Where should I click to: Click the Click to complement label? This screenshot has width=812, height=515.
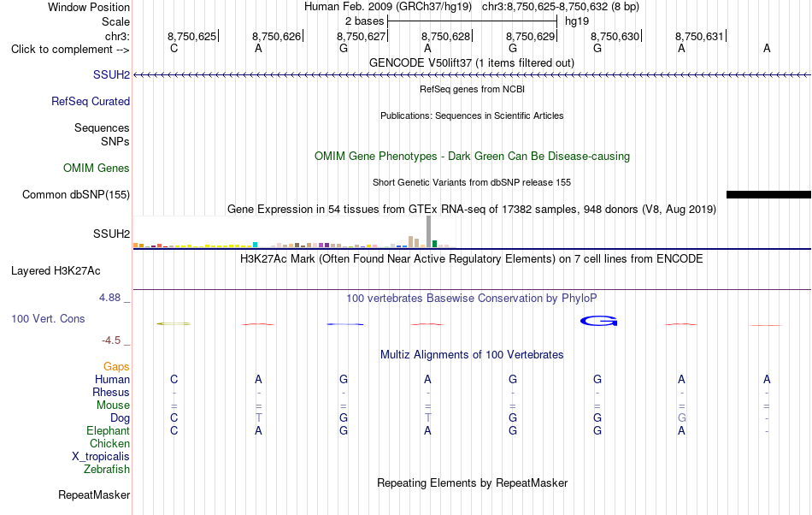70,50
